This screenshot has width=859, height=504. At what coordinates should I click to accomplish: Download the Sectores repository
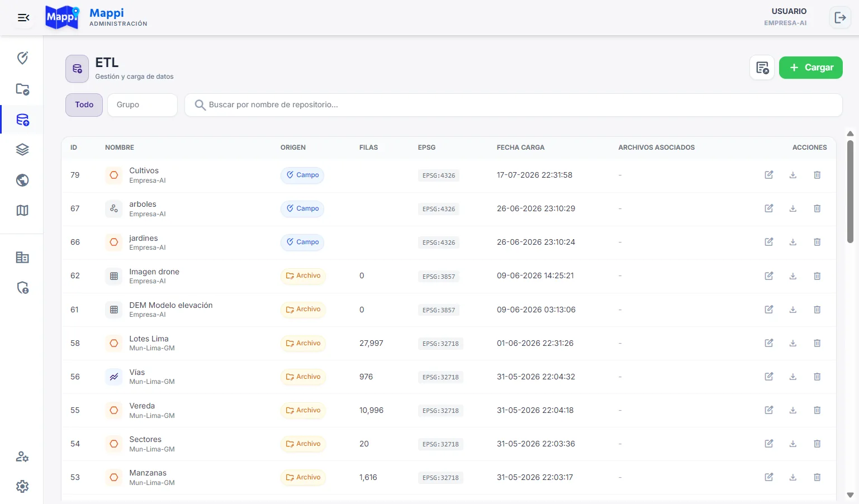[x=792, y=444]
